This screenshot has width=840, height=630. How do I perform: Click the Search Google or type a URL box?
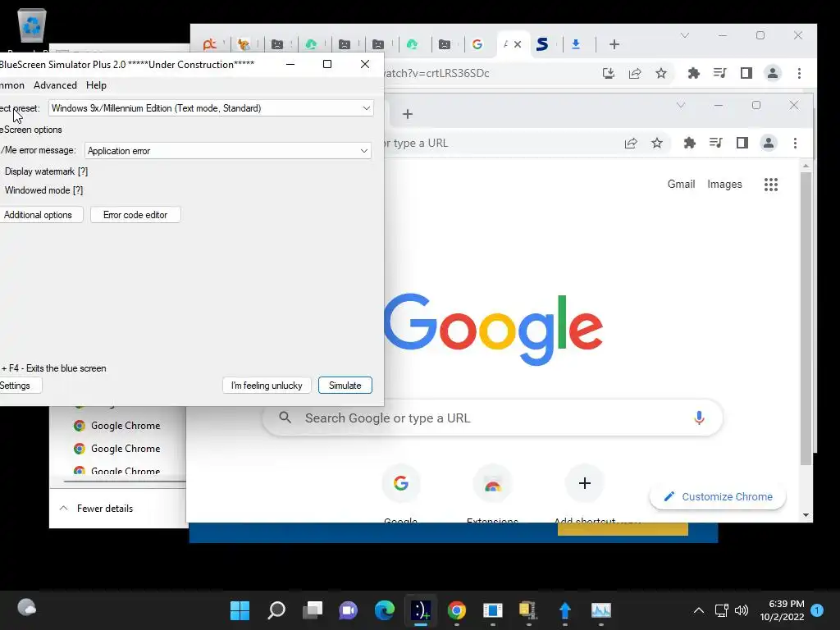click(x=492, y=418)
